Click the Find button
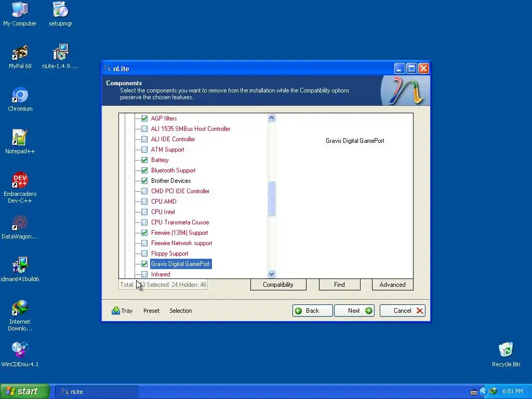This screenshot has height=399, width=532. [x=339, y=285]
